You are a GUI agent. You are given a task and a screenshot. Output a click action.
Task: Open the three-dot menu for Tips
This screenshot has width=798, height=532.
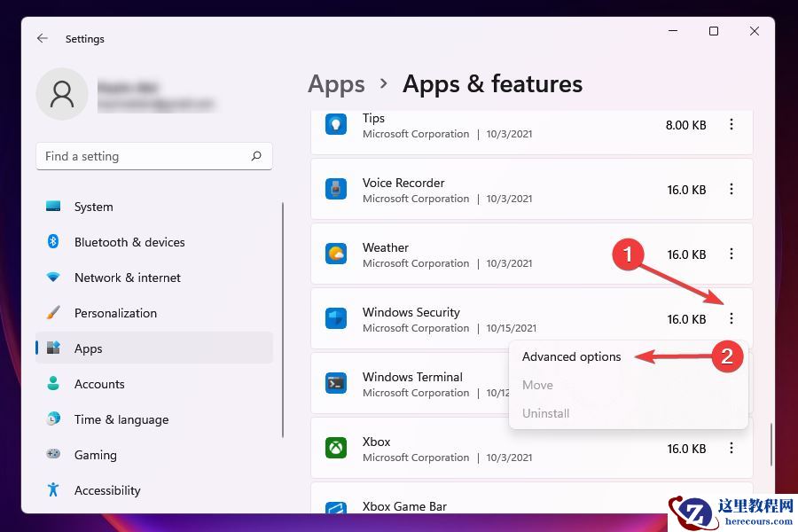click(x=731, y=124)
